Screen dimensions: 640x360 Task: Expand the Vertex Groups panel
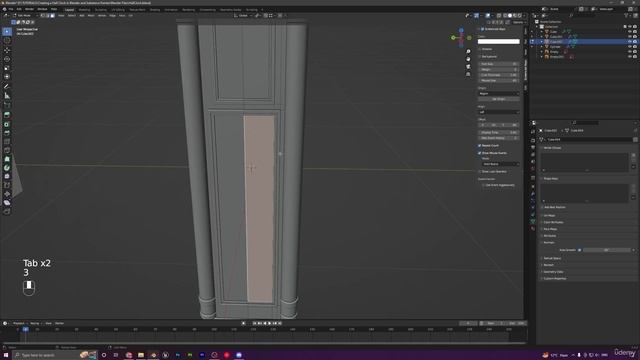click(552, 148)
